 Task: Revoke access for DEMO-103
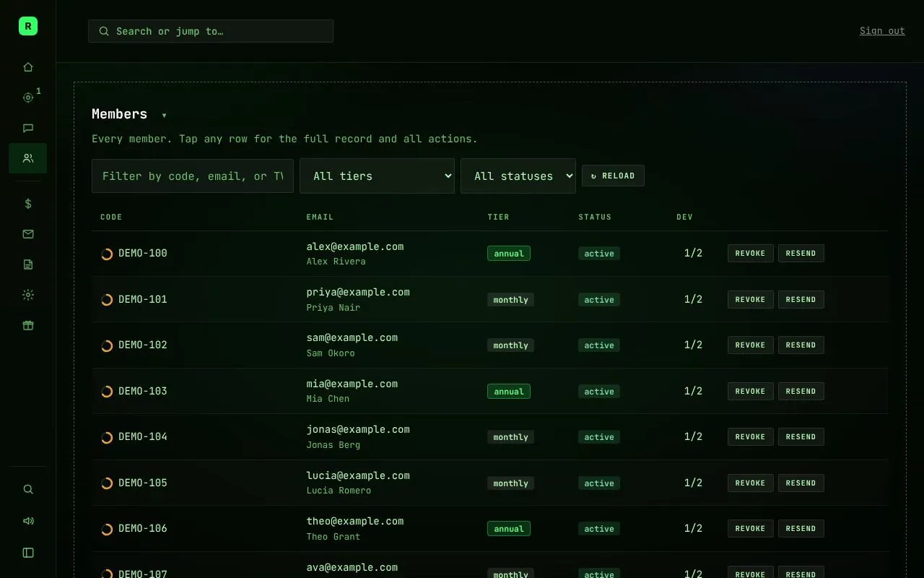(750, 391)
